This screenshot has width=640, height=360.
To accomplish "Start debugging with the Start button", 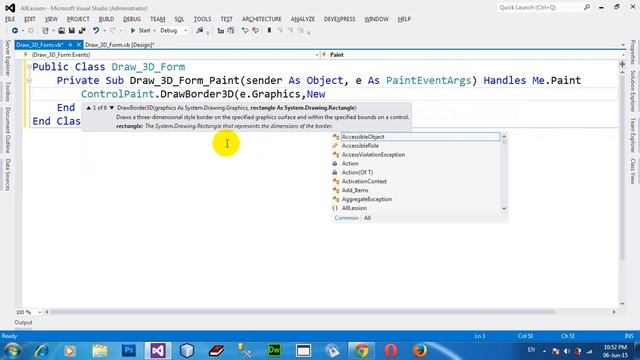I will pyautogui.click(x=140, y=31).
